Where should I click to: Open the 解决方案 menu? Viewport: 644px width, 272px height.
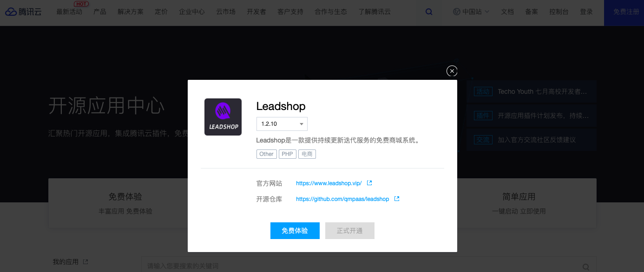coord(131,12)
